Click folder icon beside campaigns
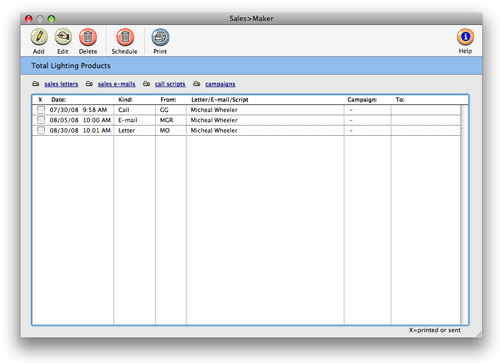The width and height of the screenshot is (500, 363). click(197, 84)
